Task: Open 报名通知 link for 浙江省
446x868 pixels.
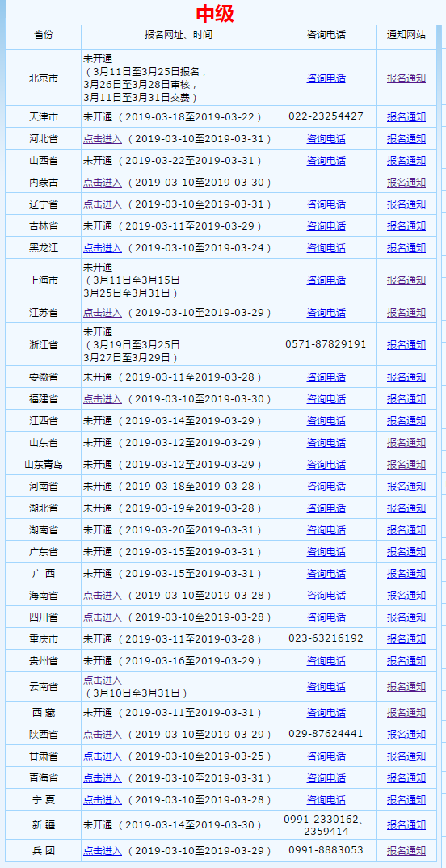Action: (x=406, y=345)
